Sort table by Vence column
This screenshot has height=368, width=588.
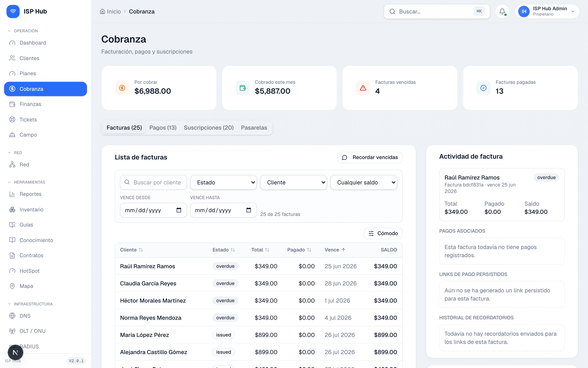pyautogui.click(x=335, y=250)
